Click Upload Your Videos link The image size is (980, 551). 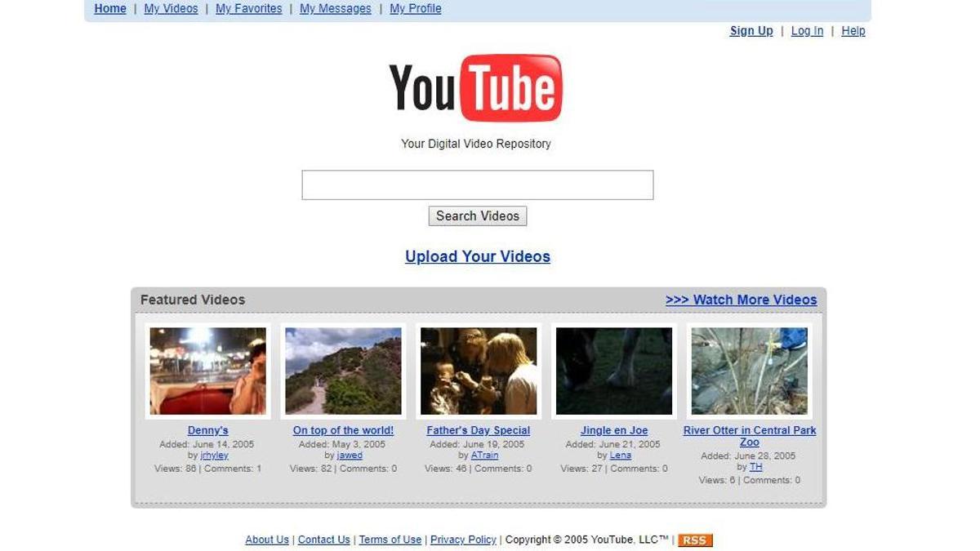pos(478,256)
